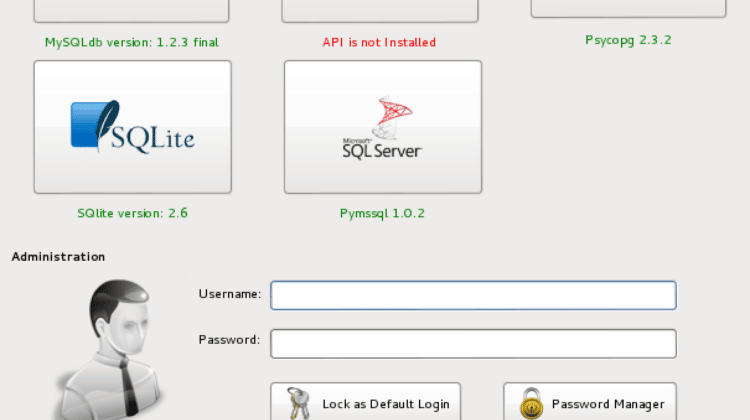Click the 'MySQLdb version: 1.2.3 final' text
The image size is (750, 420).
pos(132,43)
